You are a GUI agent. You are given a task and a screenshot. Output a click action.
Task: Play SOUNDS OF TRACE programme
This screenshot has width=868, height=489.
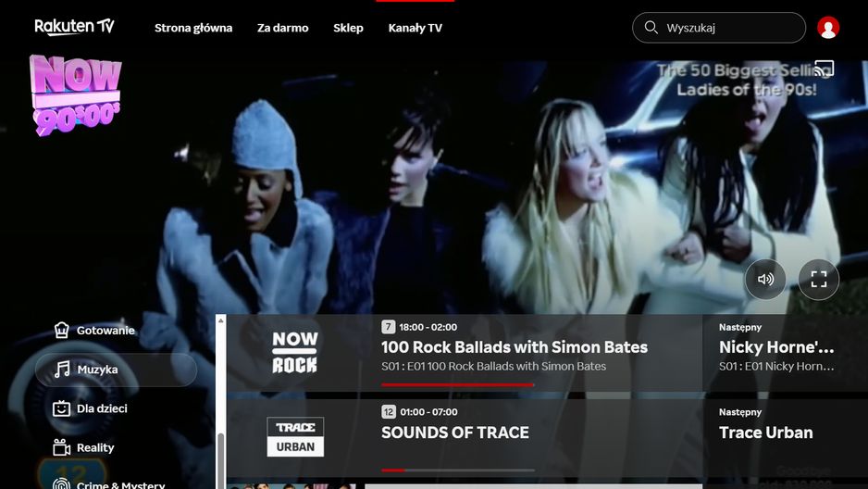pos(455,433)
